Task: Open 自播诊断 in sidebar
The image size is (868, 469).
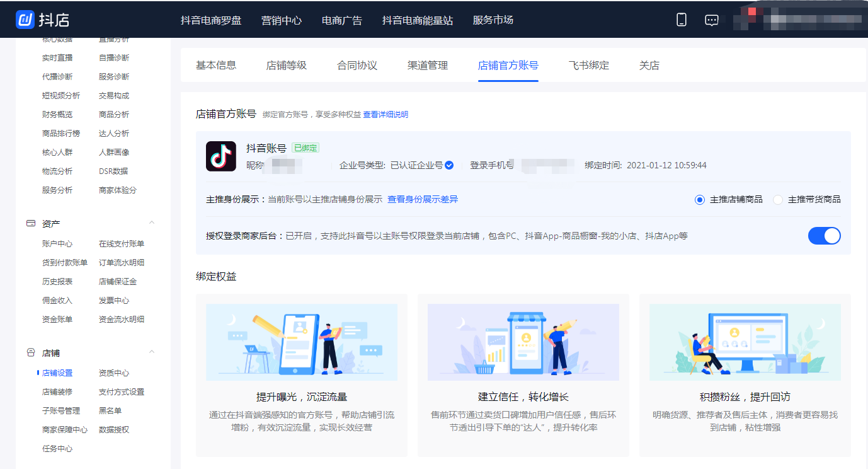Action: [x=114, y=57]
